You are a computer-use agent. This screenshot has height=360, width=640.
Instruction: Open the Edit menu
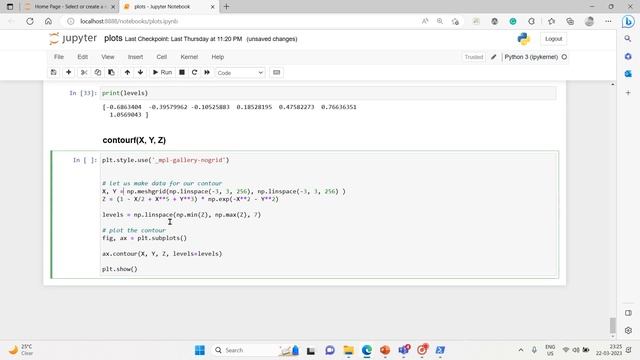coord(82,57)
